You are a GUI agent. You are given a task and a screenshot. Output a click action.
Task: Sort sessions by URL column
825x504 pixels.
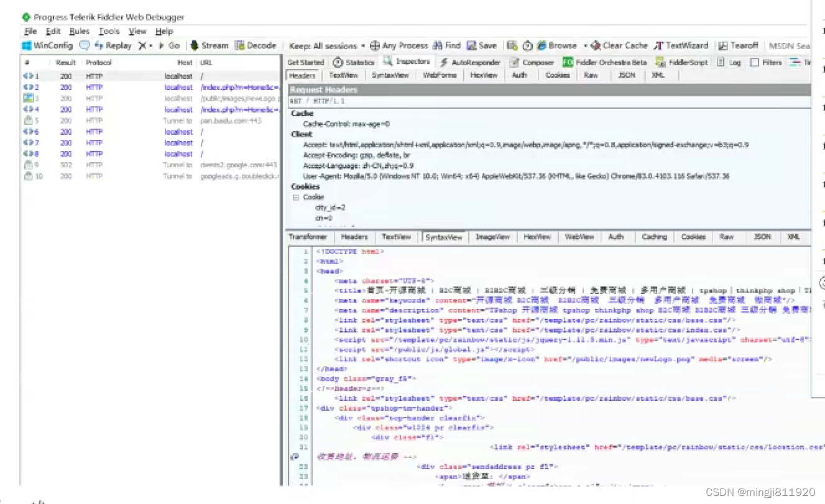click(206, 62)
